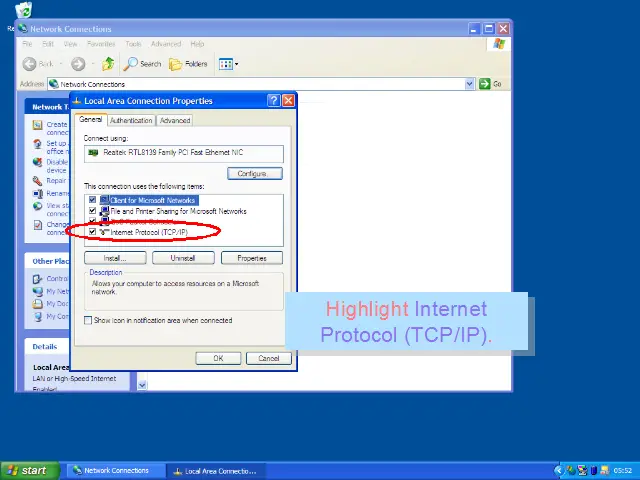Image resolution: width=640 pixels, height=480 pixels.
Task: Click the Up folder toolbar icon
Action: click(108, 64)
